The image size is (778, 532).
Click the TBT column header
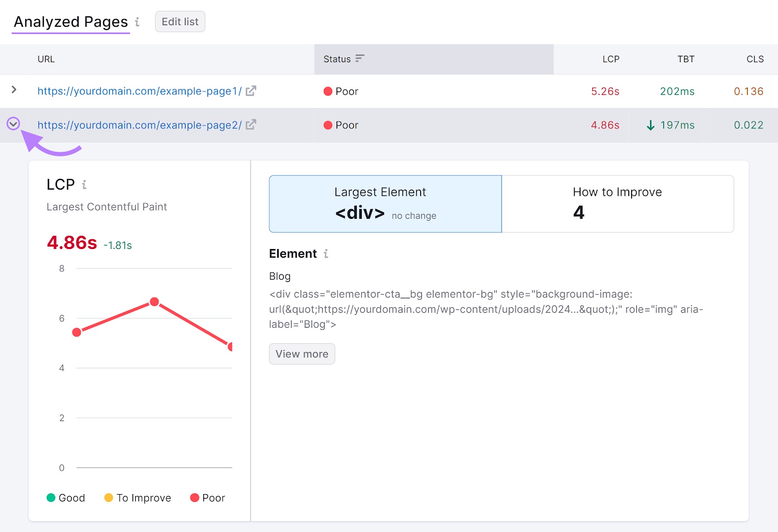coord(686,59)
